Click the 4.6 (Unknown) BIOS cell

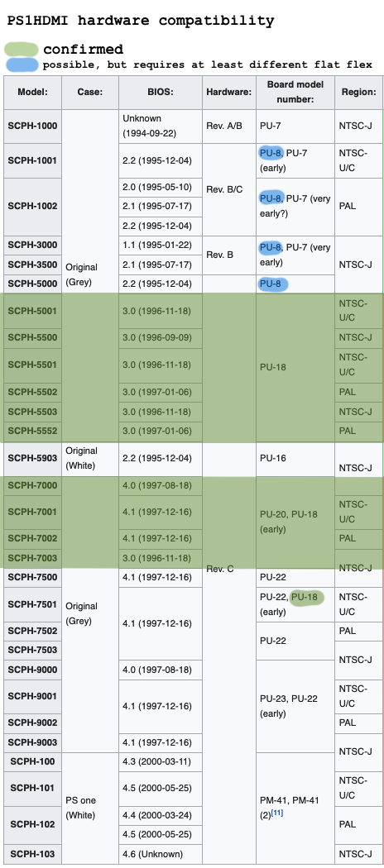click(x=161, y=854)
